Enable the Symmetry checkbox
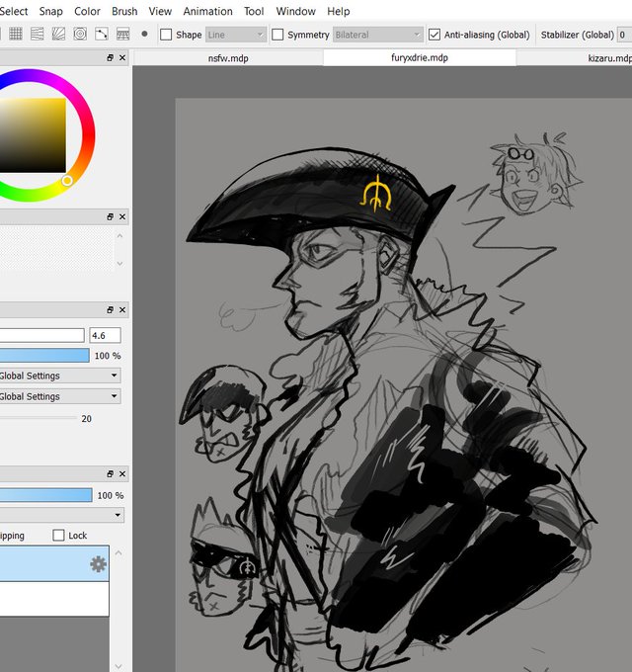This screenshot has height=672, width=632. click(277, 35)
